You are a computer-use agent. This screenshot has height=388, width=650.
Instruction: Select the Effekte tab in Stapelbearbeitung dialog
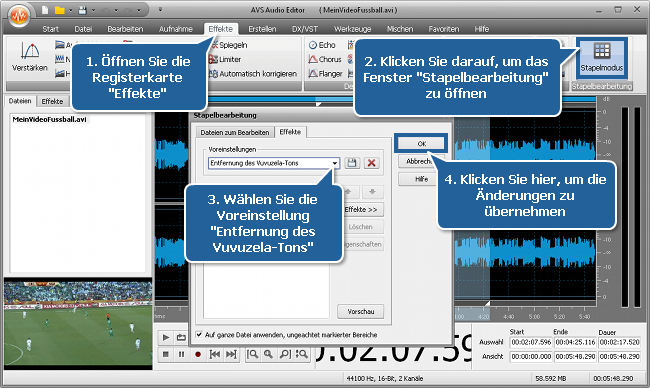point(290,132)
